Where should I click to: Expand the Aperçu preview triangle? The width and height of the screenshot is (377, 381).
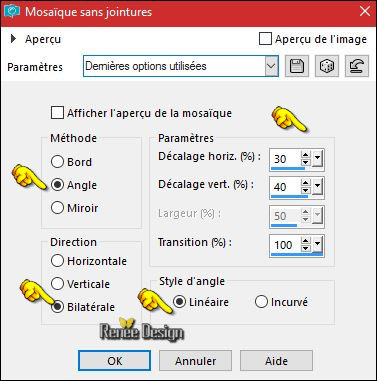[13, 39]
